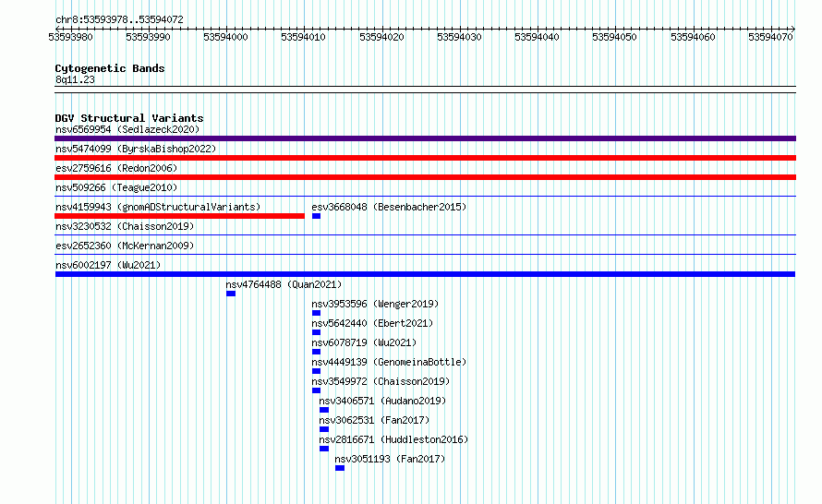The height and width of the screenshot is (504, 822).
Task: Click ruler position 53594020
Action: coord(381,37)
